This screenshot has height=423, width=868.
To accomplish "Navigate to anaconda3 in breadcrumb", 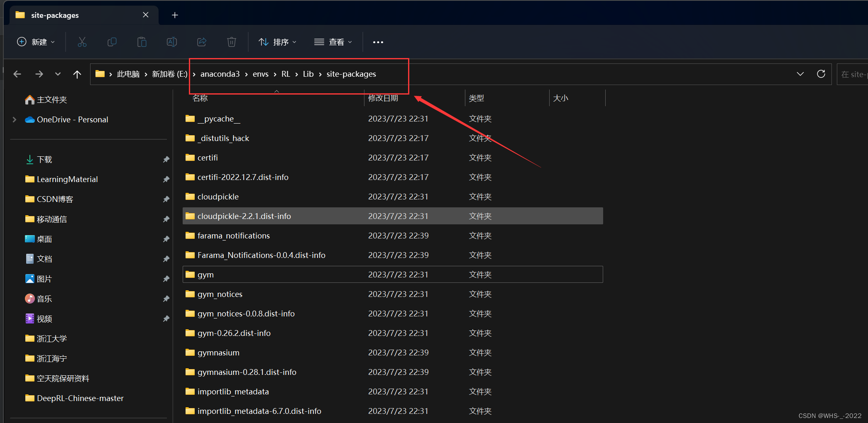I will tap(220, 74).
